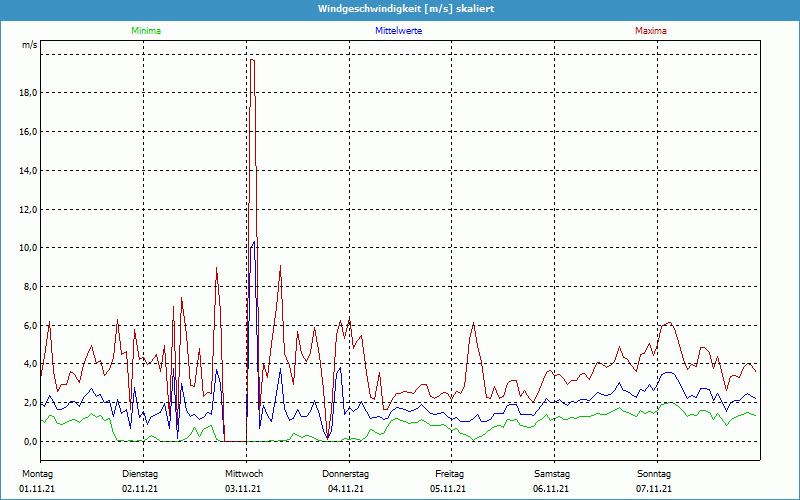Click the date 01.11.21

point(37,489)
